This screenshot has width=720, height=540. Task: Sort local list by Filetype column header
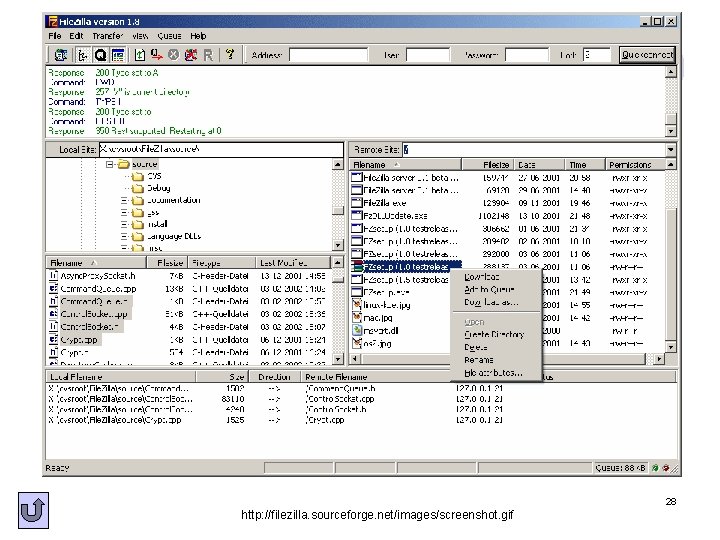tap(222, 263)
